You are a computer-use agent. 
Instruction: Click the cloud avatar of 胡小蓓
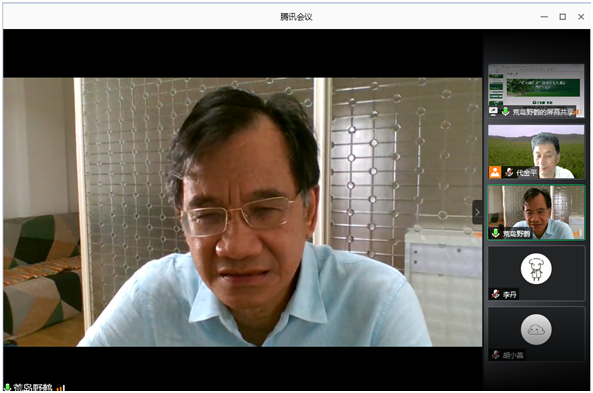[x=536, y=329]
